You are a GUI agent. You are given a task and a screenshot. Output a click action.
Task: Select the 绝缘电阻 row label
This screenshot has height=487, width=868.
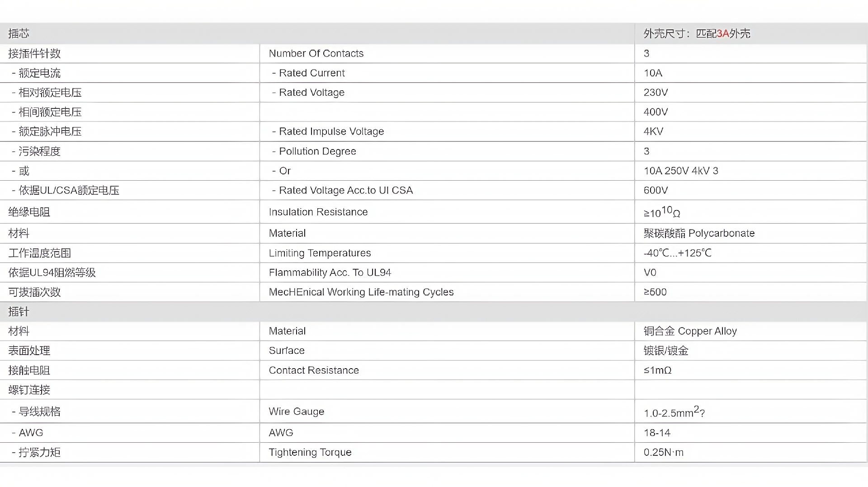(x=29, y=212)
